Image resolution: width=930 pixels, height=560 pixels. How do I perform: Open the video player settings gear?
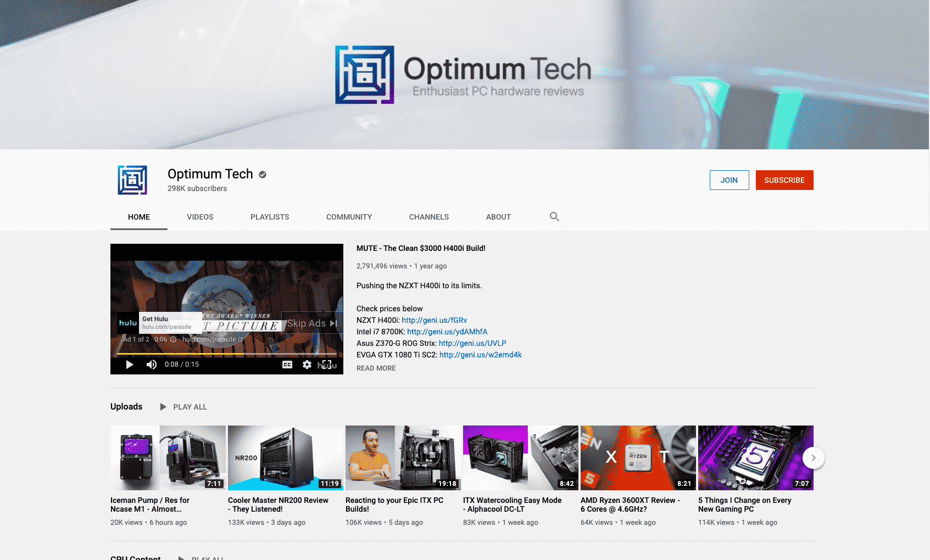[x=307, y=365]
